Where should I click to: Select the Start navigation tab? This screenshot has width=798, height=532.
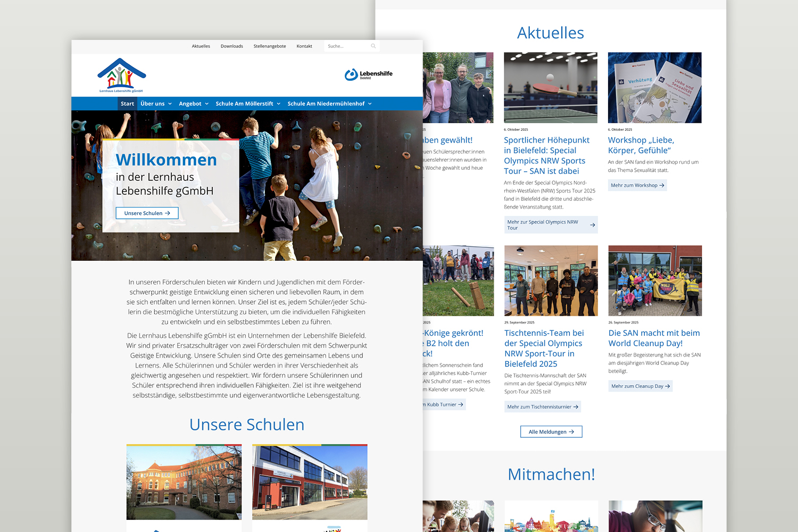127,104
